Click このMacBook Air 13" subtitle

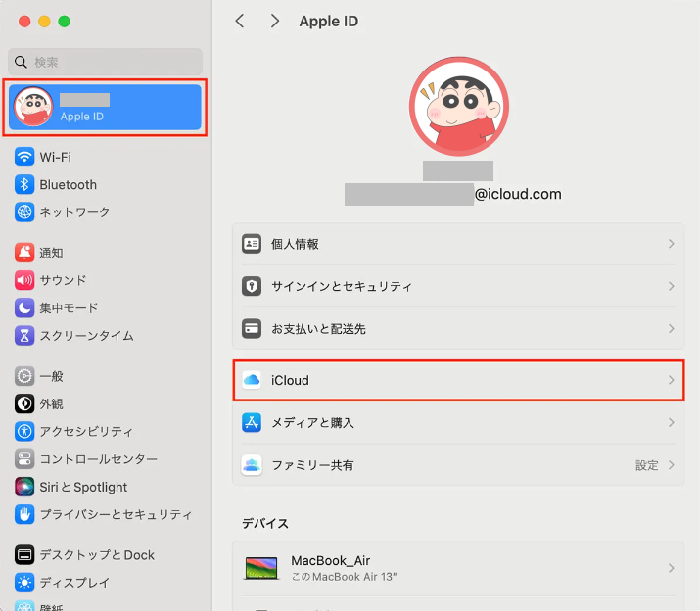point(344,577)
